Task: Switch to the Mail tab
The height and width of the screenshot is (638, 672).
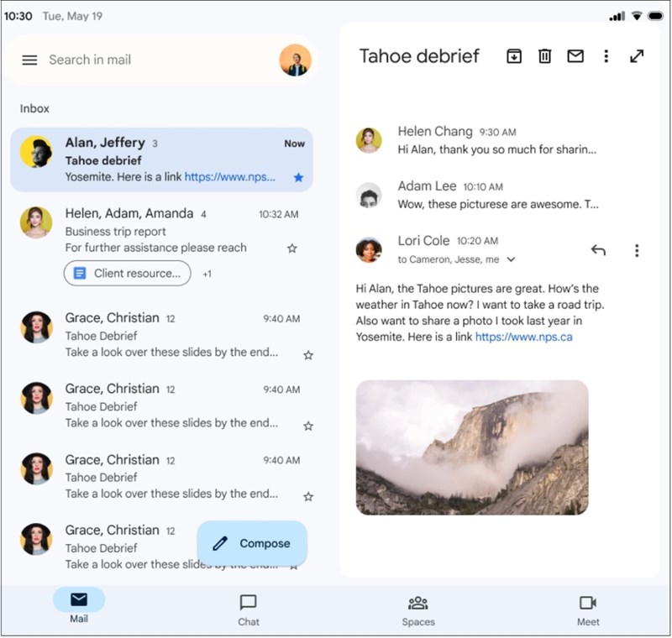Action: tap(80, 606)
